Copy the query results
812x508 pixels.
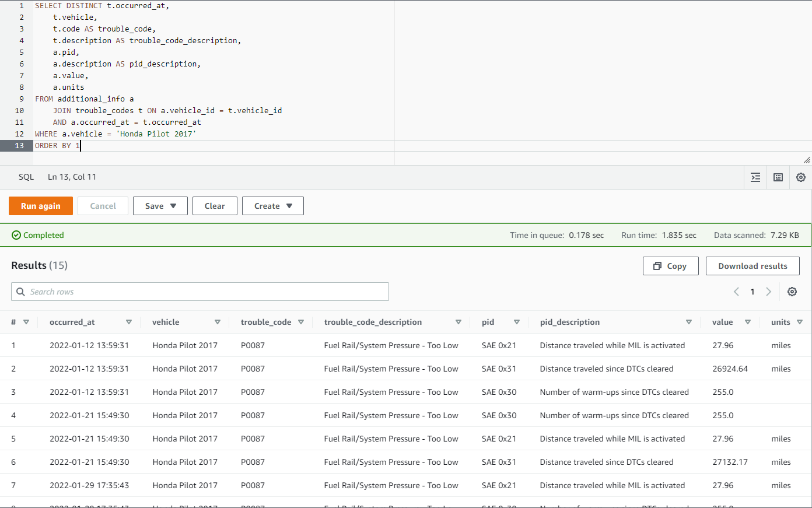click(x=671, y=266)
